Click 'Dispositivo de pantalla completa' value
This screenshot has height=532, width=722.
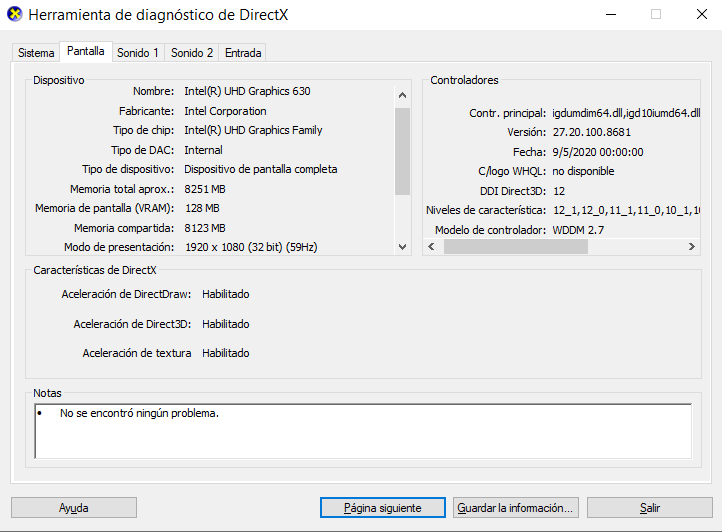coord(261,170)
